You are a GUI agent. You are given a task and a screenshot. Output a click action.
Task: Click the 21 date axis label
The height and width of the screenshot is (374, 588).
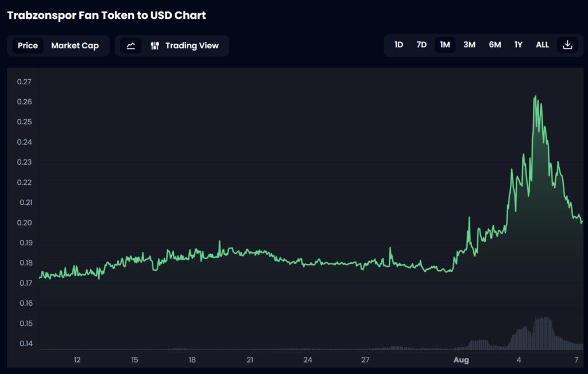point(250,360)
